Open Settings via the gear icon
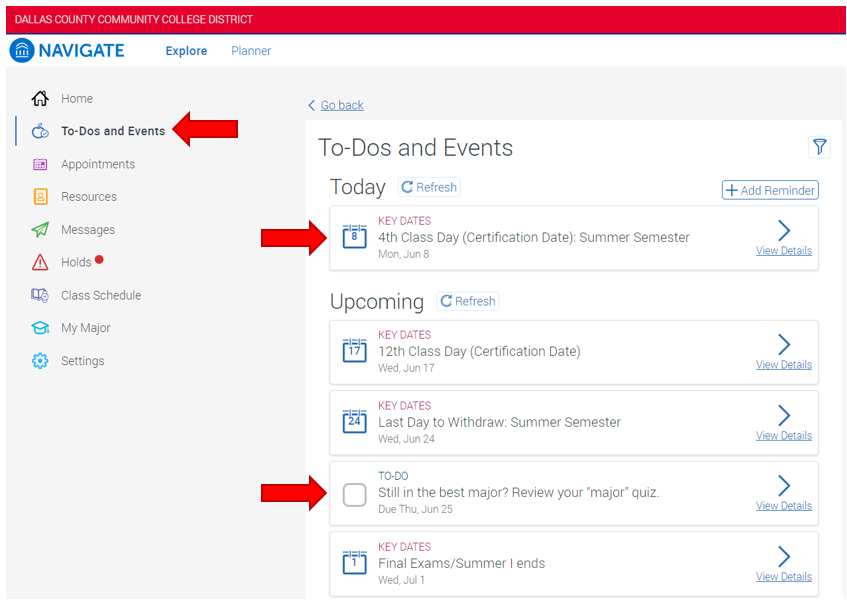This screenshot has width=847, height=604. tap(41, 360)
